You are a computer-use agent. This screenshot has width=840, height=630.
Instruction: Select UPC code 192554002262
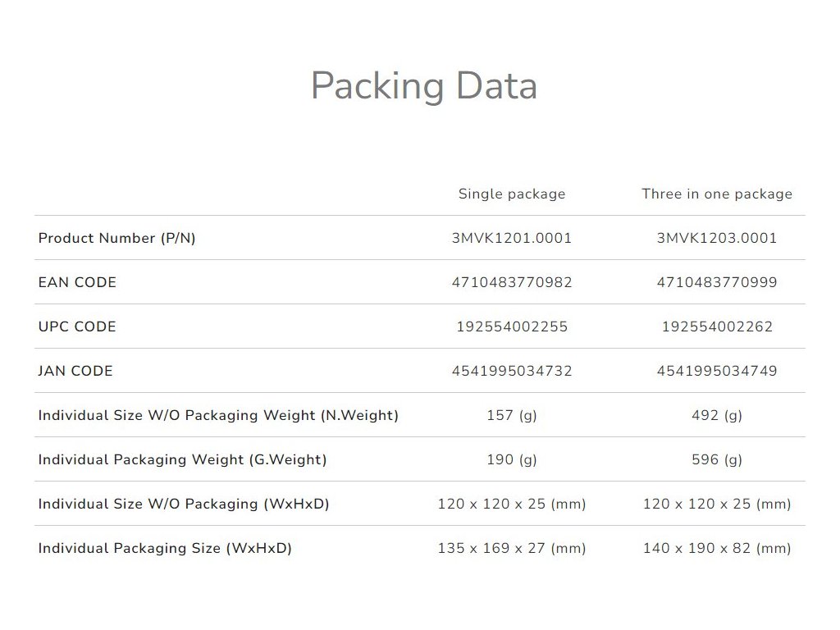tap(717, 327)
